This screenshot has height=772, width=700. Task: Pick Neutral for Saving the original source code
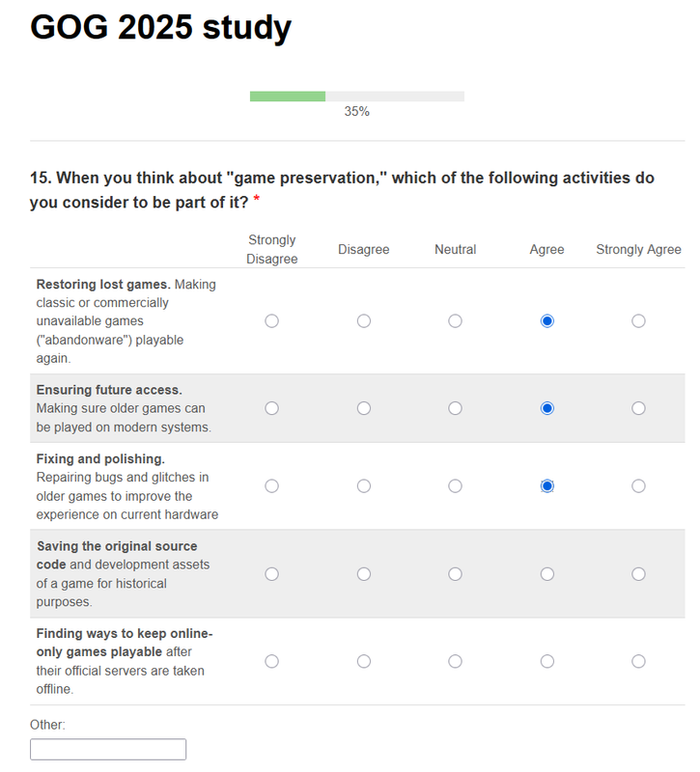tap(455, 574)
